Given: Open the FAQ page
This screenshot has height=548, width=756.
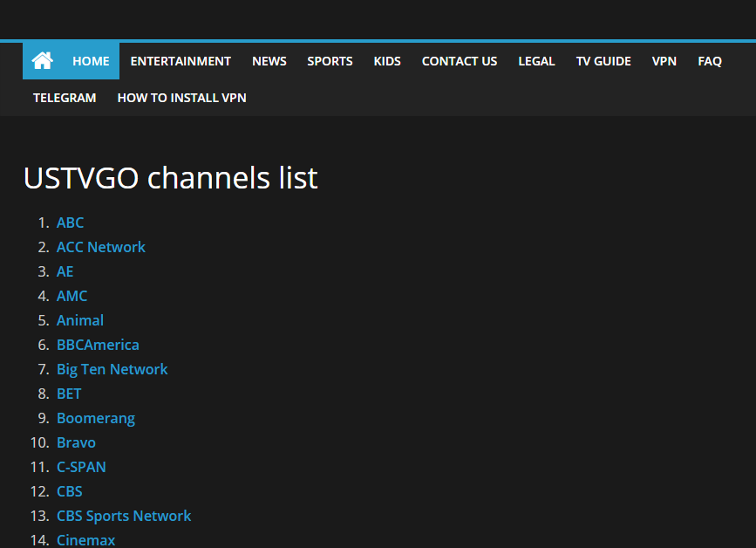Looking at the screenshot, I should point(710,61).
